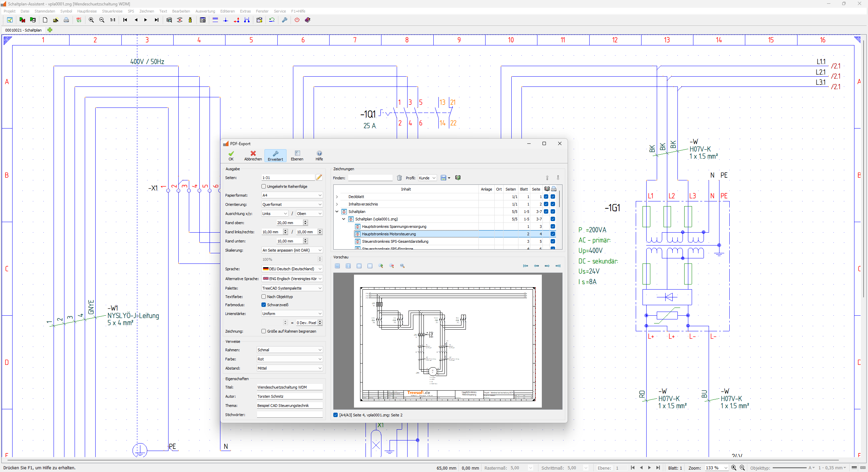Open the Auswertung menu
868x472 pixels.
click(x=205, y=11)
